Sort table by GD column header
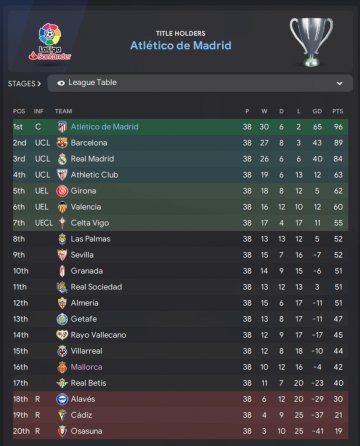Screen dimensions: 360x446 coord(317,111)
